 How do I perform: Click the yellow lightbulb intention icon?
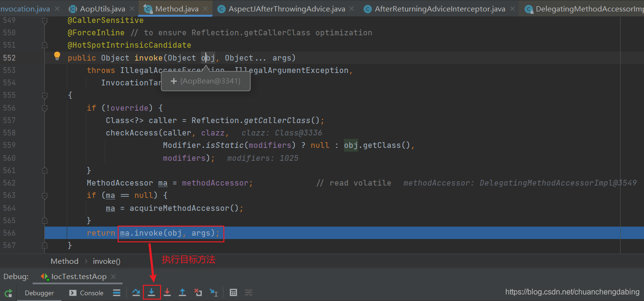(x=57, y=56)
